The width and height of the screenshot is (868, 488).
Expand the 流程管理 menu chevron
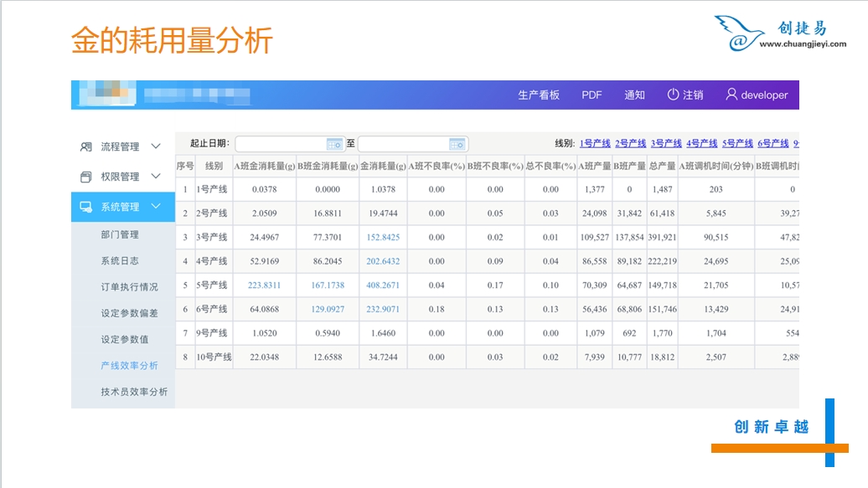pos(156,146)
